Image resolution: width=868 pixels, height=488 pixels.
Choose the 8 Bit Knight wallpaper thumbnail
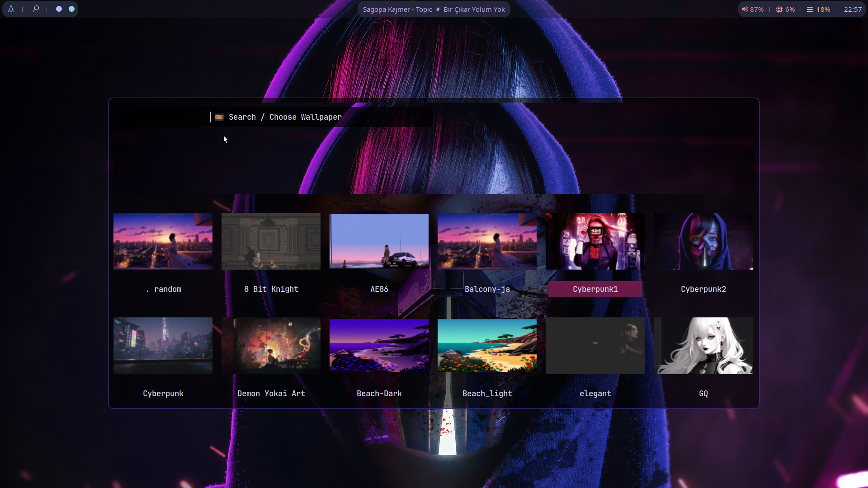click(271, 241)
